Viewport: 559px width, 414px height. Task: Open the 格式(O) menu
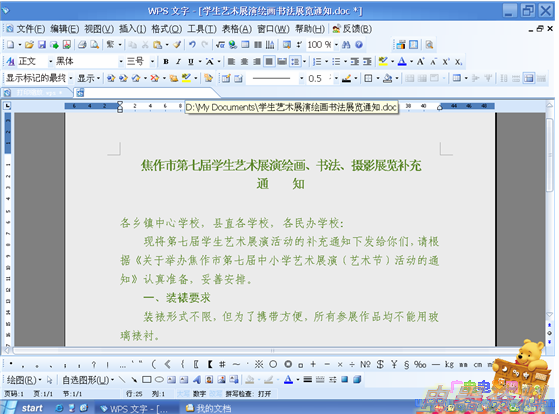point(166,29)
